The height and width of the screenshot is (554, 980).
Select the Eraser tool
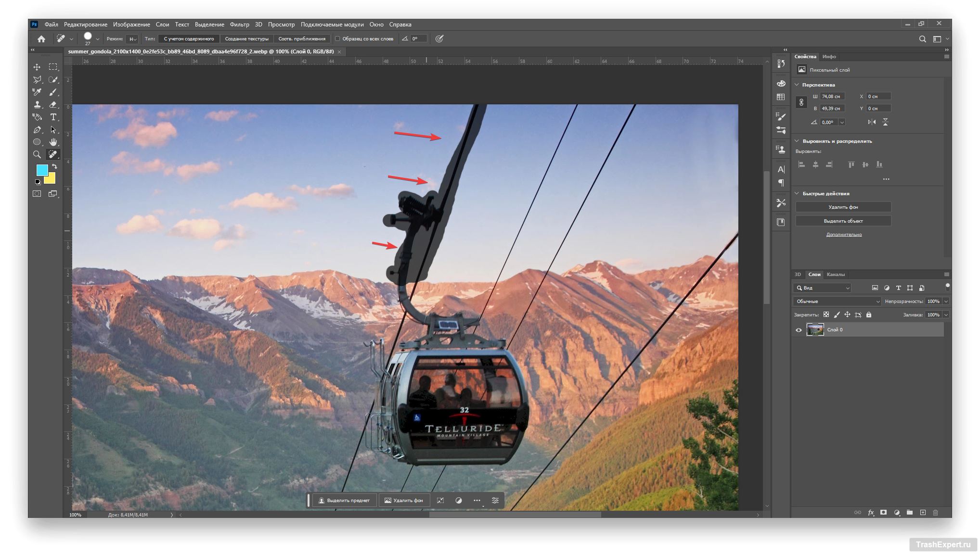click(53, 104)
